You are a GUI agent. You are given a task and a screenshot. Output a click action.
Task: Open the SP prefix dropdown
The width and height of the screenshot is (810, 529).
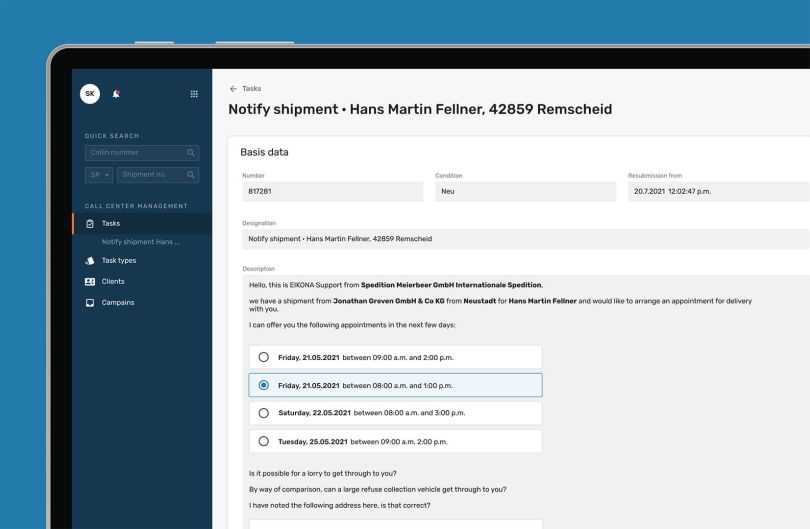(99, 175)
